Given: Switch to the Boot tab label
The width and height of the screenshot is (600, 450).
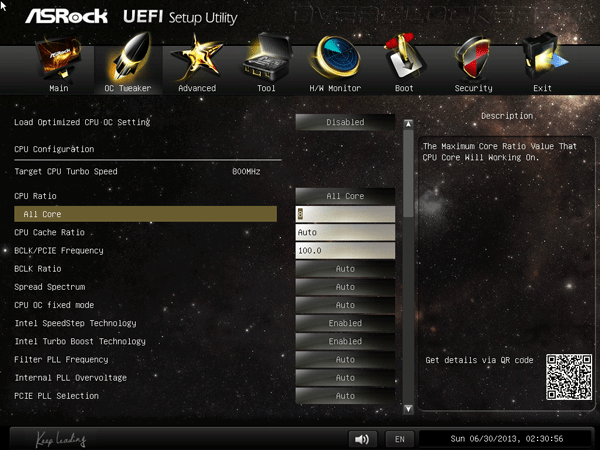Looking at the screenshot, I should (x=404, y=88).
